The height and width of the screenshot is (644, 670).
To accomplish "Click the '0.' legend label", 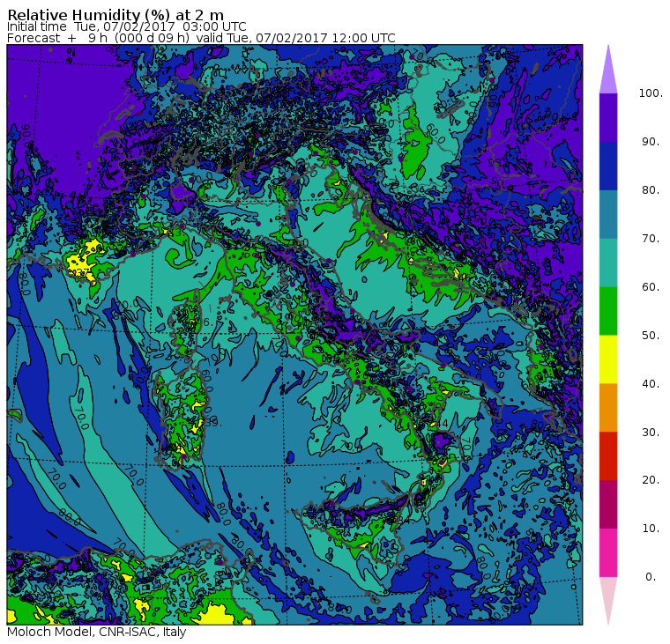I will pos(651,577).
